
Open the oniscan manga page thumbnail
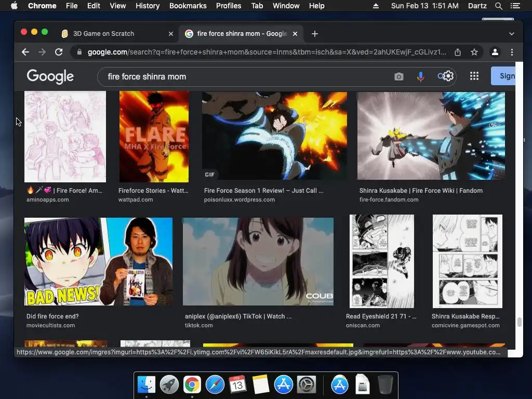coord(382,261)
